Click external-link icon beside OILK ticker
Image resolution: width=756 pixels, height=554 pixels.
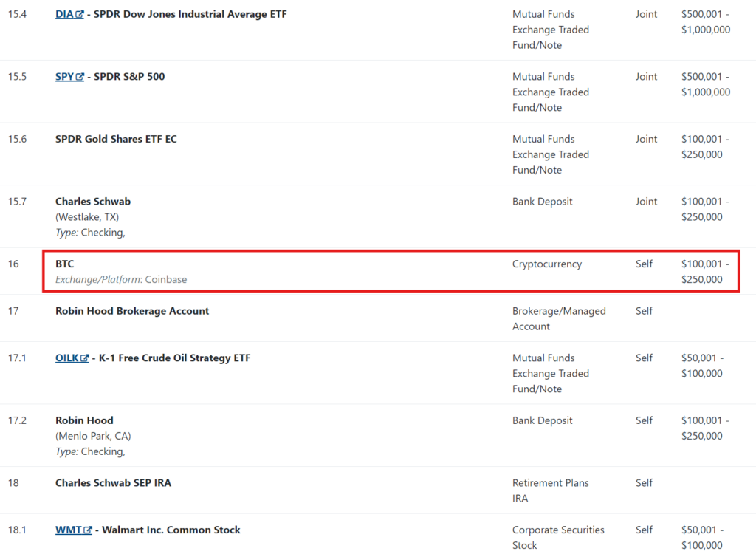[85, 358]
